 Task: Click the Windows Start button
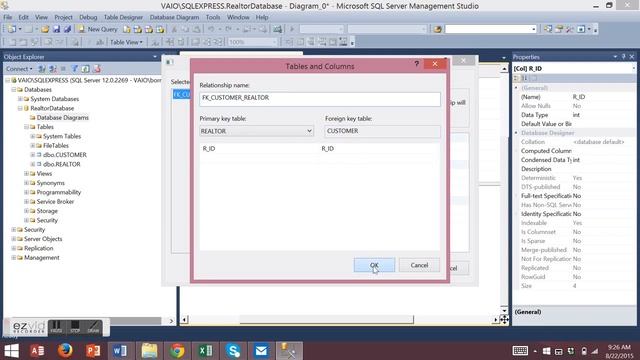click(11, 351)
